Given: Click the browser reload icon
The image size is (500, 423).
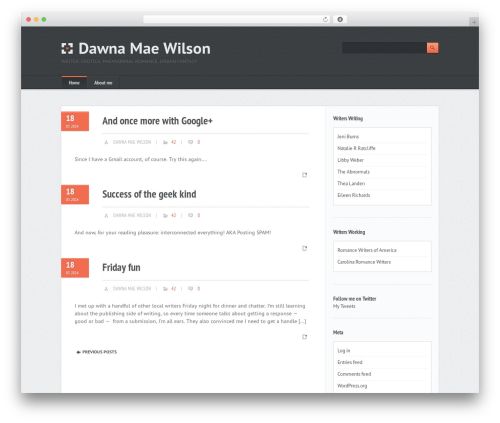Looking at the screenshot, I should tap(325, 19).
